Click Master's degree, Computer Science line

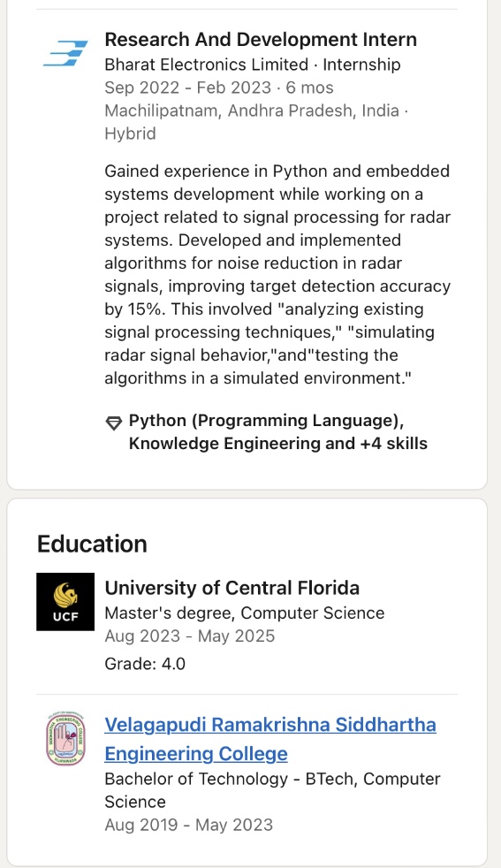[x=244, y=613]
